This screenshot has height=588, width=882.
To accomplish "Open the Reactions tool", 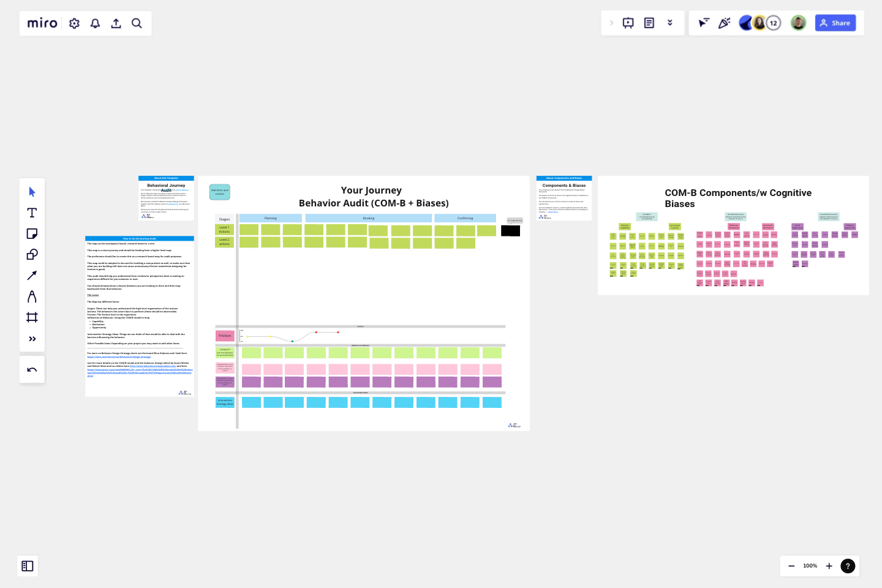I will point(725,23).
